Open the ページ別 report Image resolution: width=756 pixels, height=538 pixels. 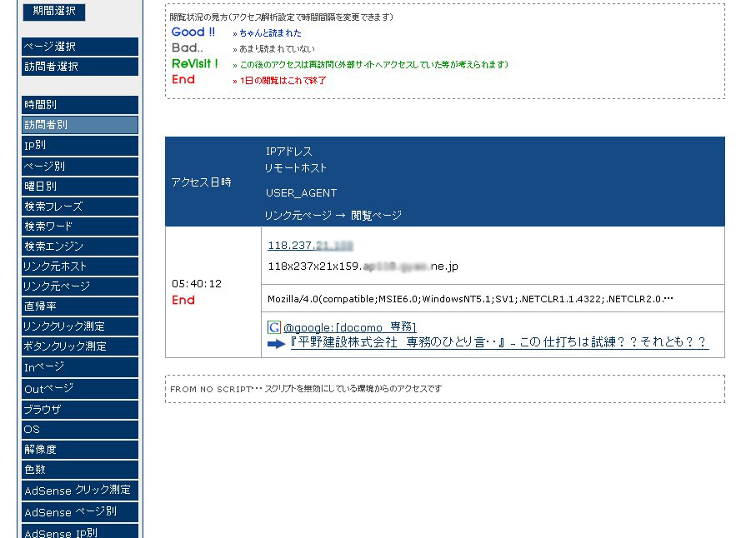tap(80, 167)
